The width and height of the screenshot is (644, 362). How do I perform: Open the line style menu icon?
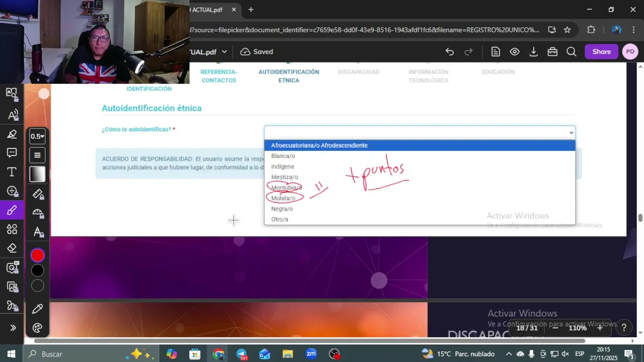(37, 155)
